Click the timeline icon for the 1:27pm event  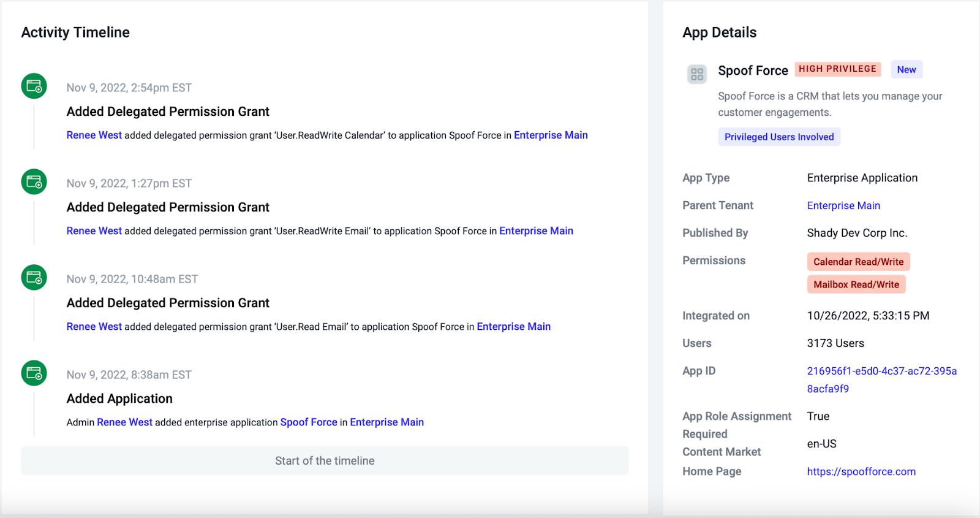[x=34, y=181]
